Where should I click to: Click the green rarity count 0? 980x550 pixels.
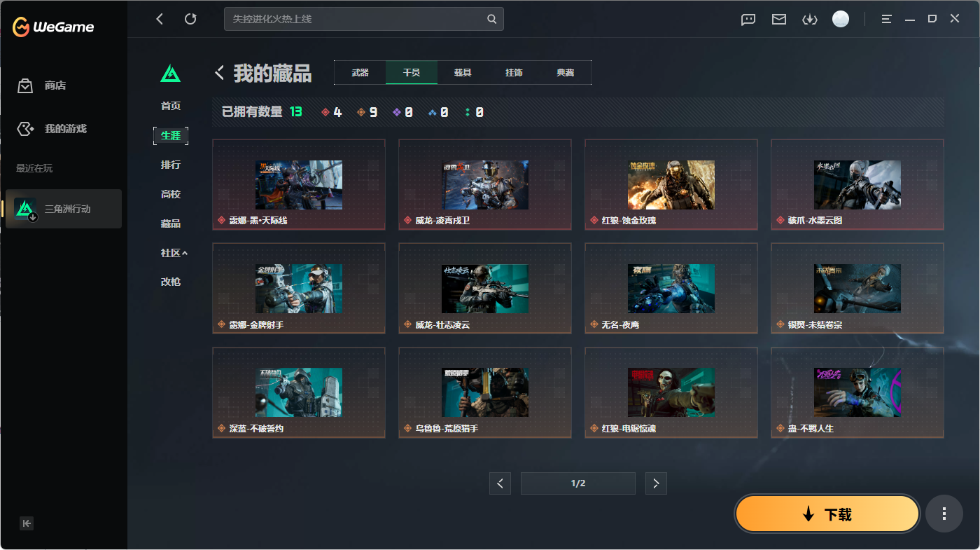pos(475,112)
